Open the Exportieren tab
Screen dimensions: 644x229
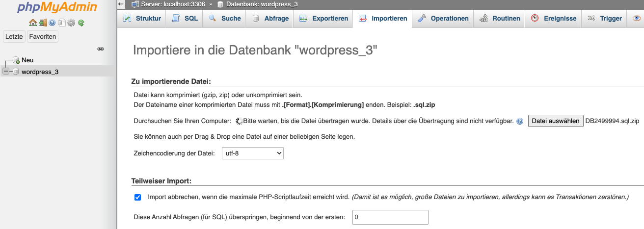point(323,19)
